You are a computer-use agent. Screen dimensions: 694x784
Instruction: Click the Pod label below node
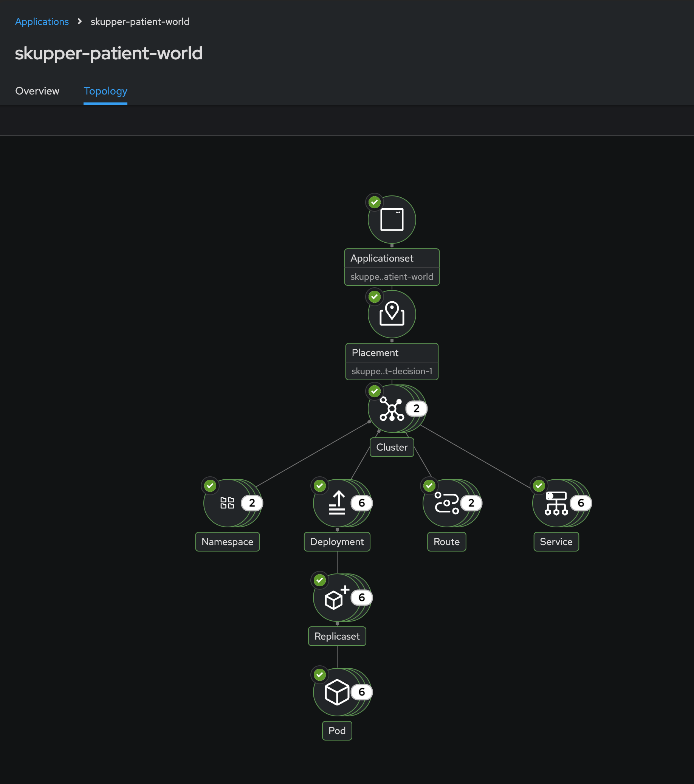pyautogui.click(x=336, y=731)
